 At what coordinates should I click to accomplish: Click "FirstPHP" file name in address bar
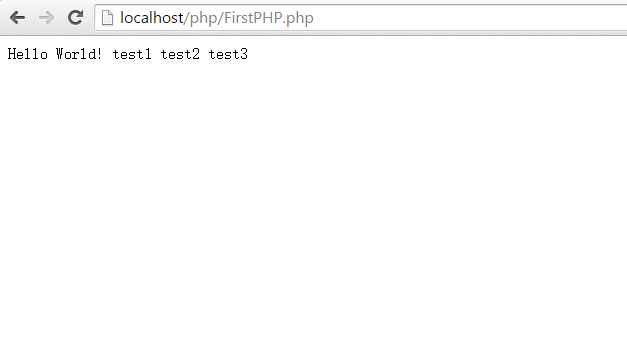point(253,18)
